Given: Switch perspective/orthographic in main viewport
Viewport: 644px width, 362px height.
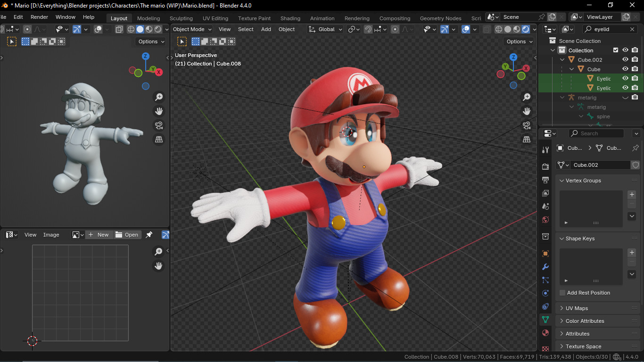Looking at the screenshot, I should [527, 140].
